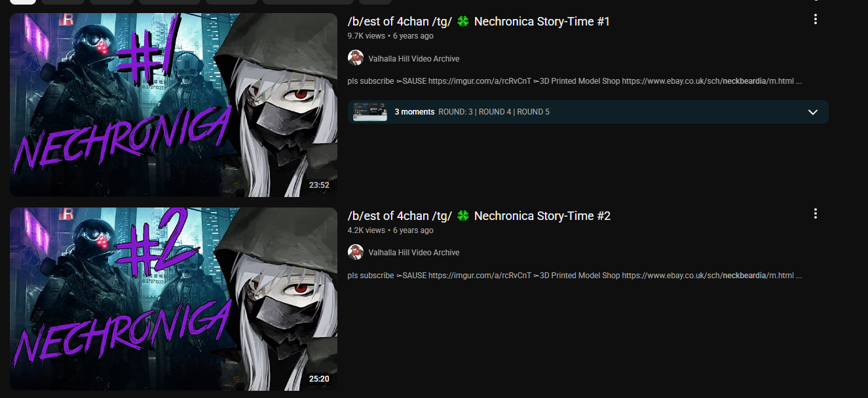Click the description snippet under Story-Time #2

pyautogui.click(x=575, y=276)
